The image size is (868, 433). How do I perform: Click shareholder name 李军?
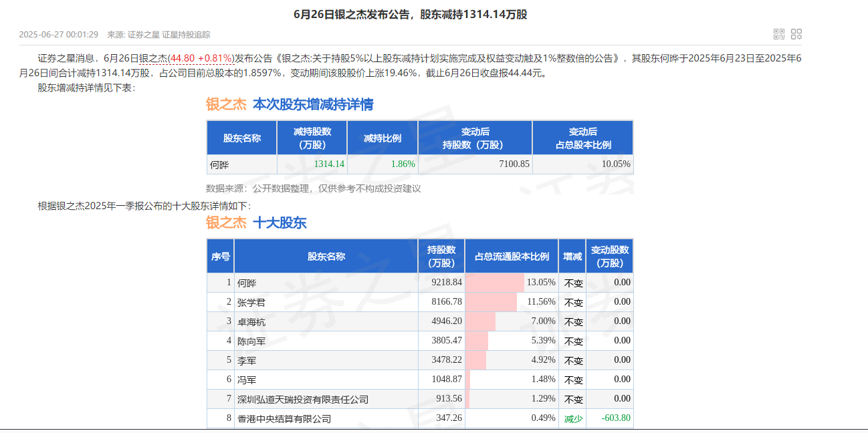(x=247, y=360)
